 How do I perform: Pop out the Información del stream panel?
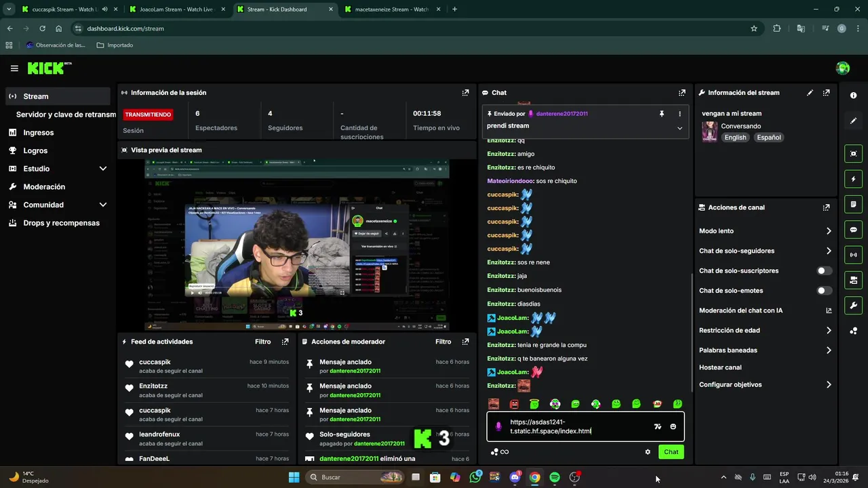[826, 93]
